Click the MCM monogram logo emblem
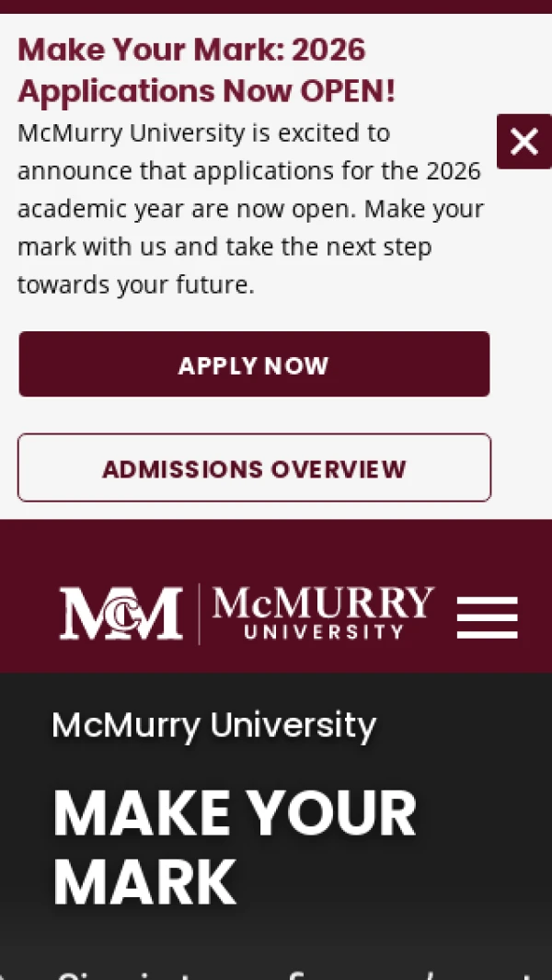 click(121, 613)
